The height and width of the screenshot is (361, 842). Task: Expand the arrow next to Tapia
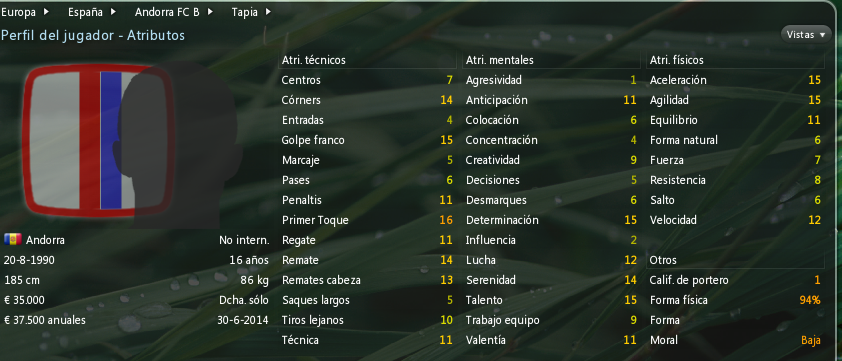pyautogui.click(x=268, y=12)
